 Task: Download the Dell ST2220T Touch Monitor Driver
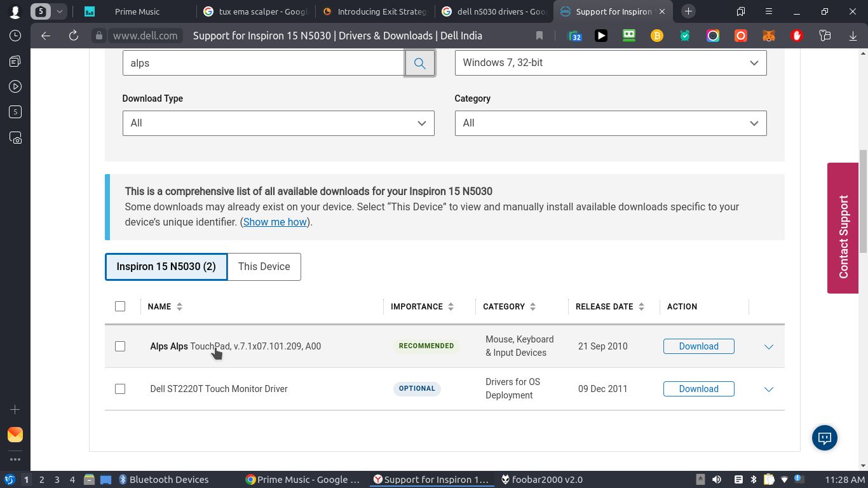click(698, 389)
